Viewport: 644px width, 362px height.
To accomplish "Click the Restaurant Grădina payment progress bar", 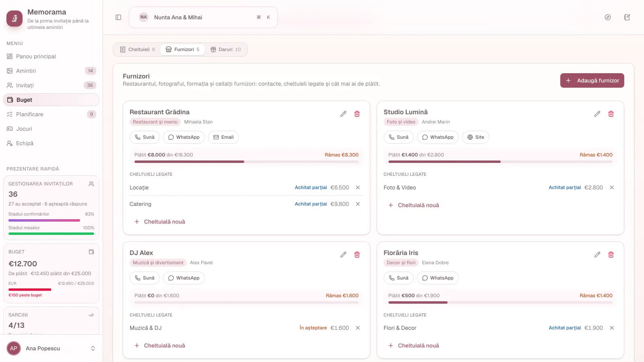I will [x=246, y=162].
